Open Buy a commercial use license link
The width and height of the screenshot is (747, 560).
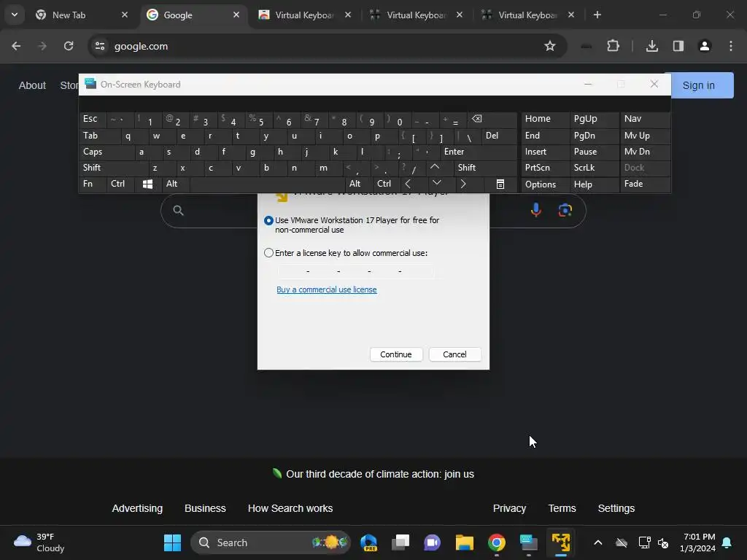click(326, 289)
